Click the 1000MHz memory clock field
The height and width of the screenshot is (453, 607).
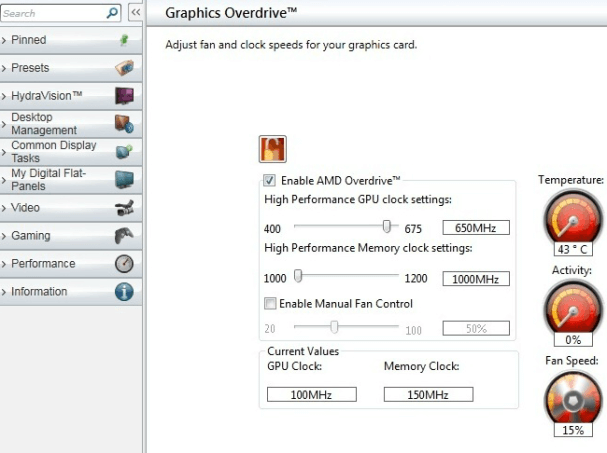pos(476,279)
